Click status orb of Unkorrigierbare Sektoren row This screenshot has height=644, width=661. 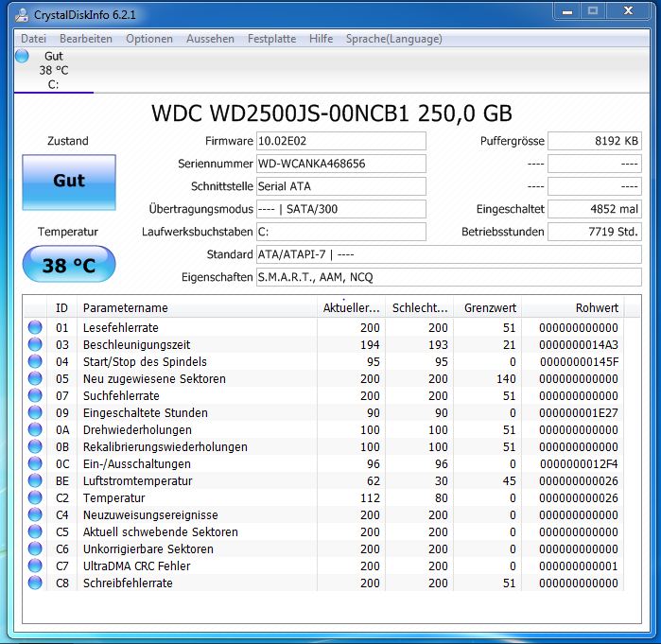click(35, 548)
